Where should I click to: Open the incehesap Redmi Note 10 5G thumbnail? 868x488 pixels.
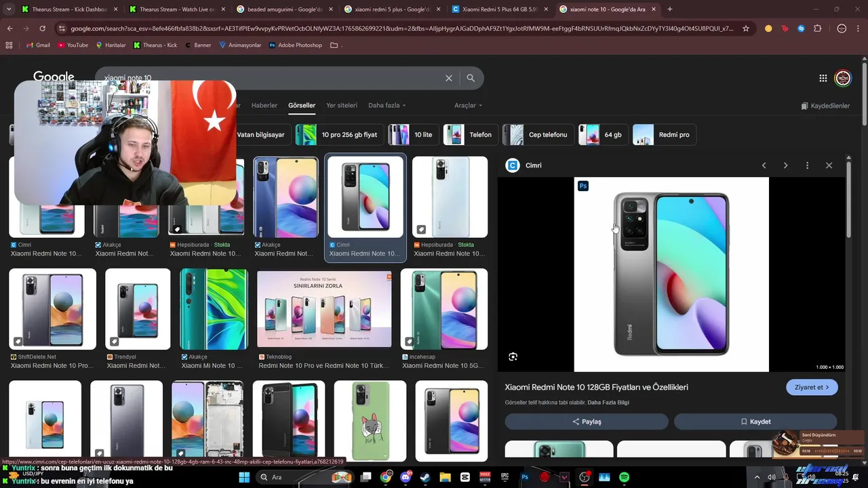(444, 309)
